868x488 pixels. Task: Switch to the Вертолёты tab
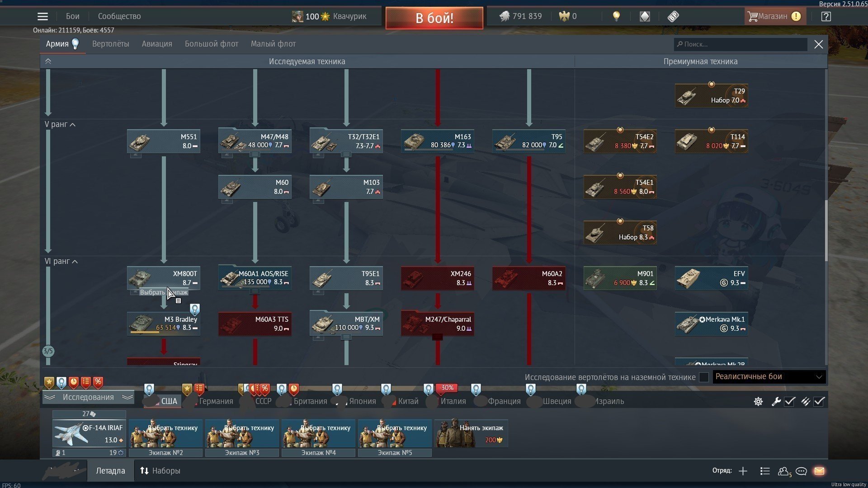tap(110, 44)
